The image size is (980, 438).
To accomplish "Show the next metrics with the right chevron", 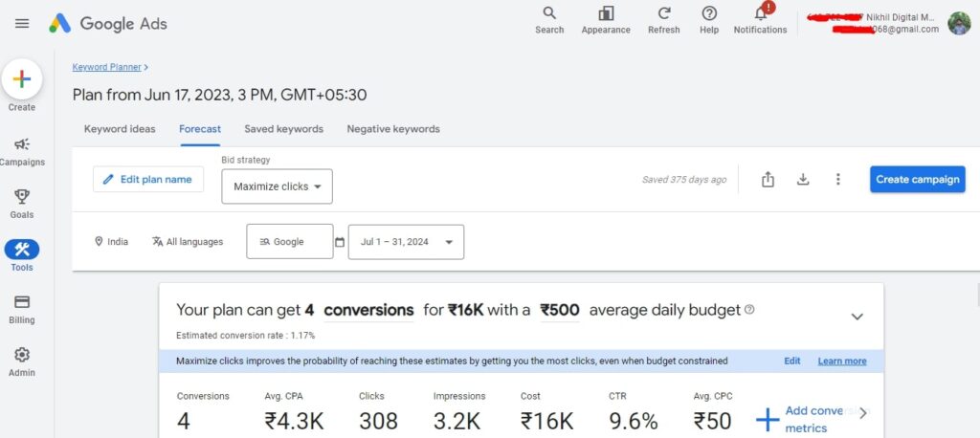I will pyautogui.click(x=863, y=413).
